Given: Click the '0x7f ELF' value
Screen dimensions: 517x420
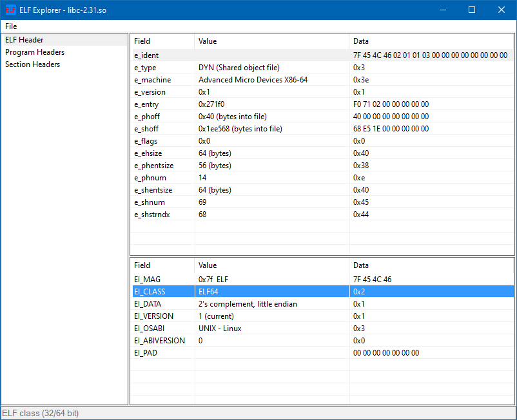Looking at the screenshot, I should [213, 280].
